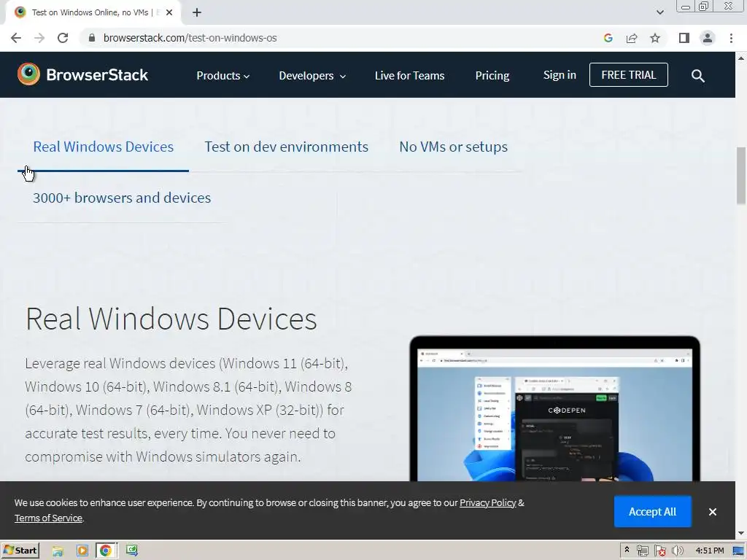The width and height of the screenshot is (747, 560).
Task: Click the padlock site info icon
Action: click(92, 38)
